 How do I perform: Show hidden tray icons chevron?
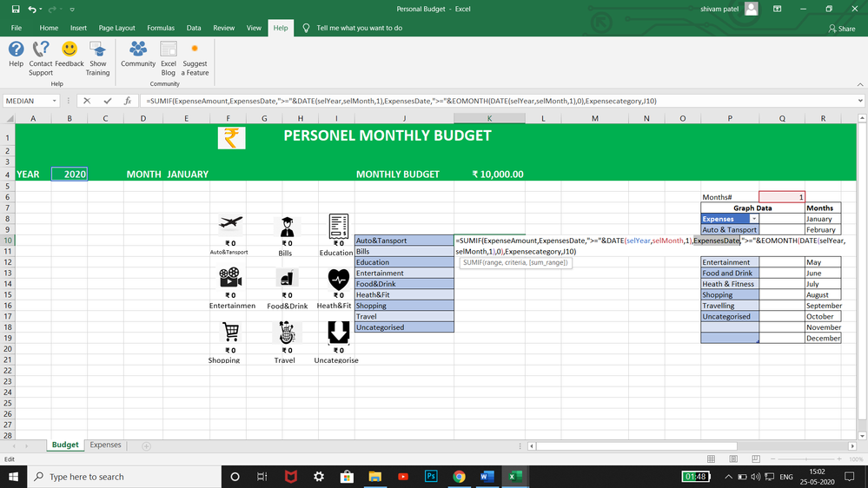click(x=728, y=477)
